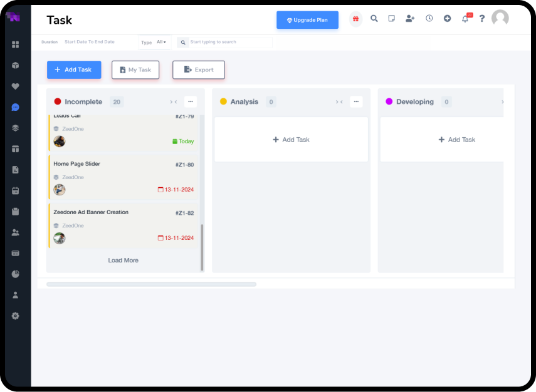Click the plus circle icon in header
Screen dimensions: 536x392
(447, 18)
